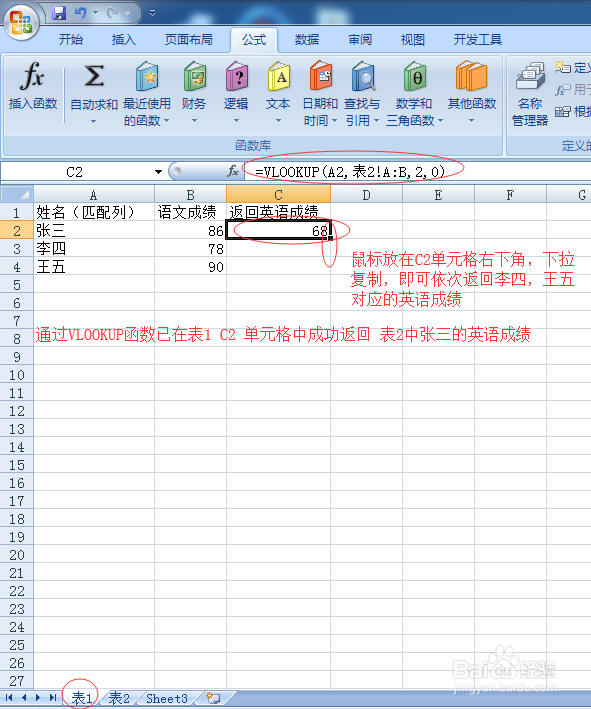Image resolution: width=591 pixels, height=709 pixels.
Task: Select the row 8 header
Action: point(17,339)
